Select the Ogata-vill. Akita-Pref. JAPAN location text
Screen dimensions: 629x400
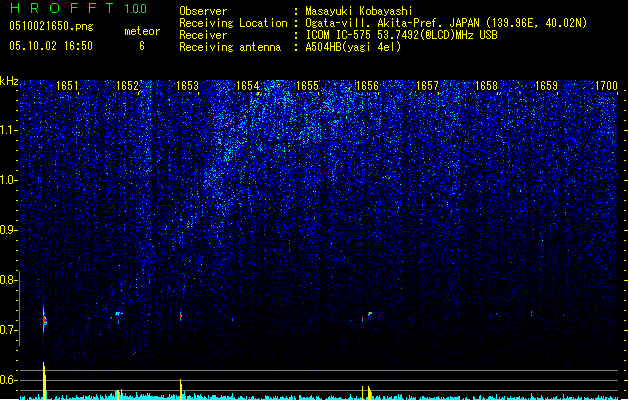coord(446,23)
